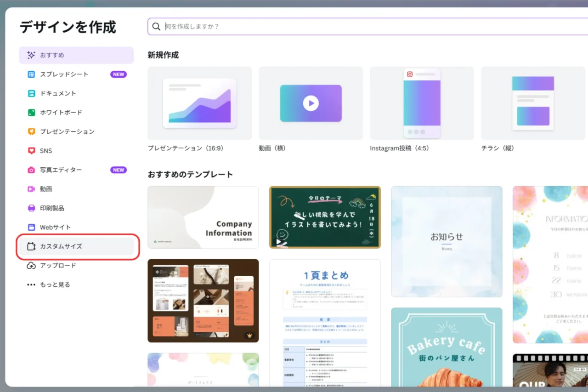The height and width of the screenshot is (392, 588).
Task: Create a new 動画（横） design
Action: pos(311,103)
